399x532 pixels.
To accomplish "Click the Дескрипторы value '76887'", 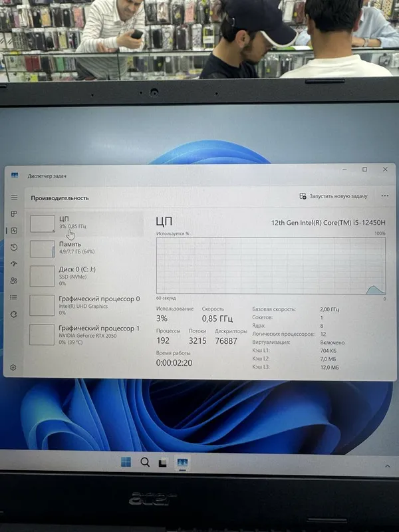I will tap(226, 341).
